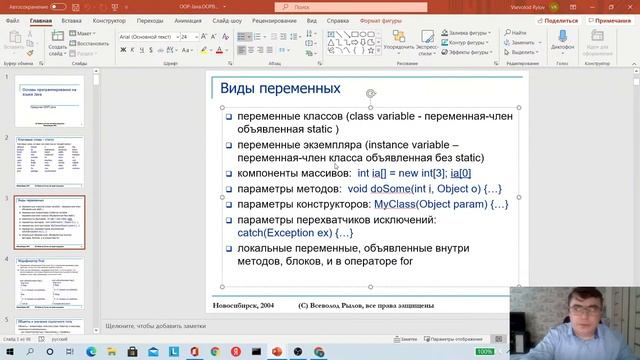This screenshot has width=640, height=360.
Task: Select the rectangle shape in shapes gallery
Action: [x=355, y=34]
